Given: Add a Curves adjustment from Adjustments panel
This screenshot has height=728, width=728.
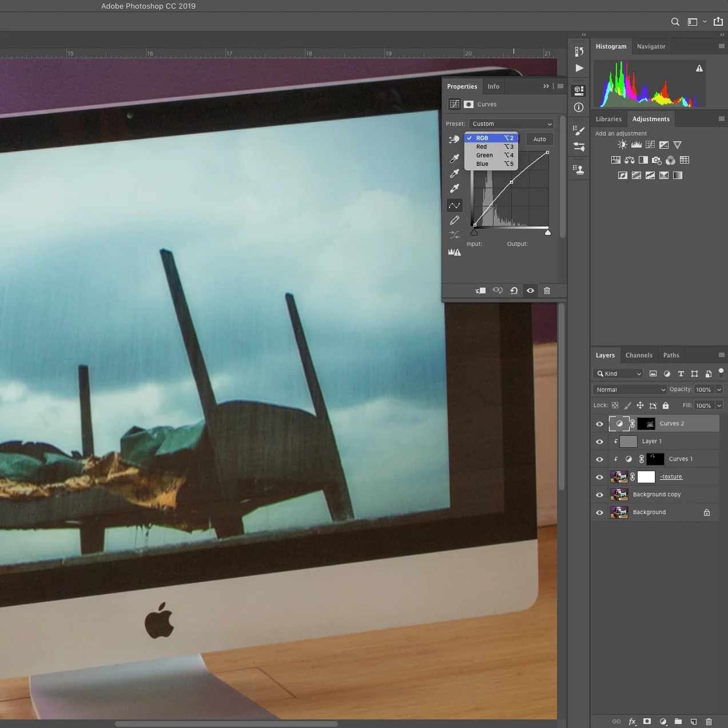Looking at the screenshot, I should [650, 145].
